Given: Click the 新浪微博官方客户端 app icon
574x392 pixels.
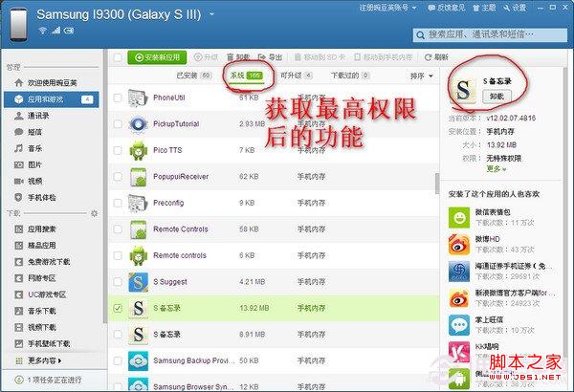Looking at the screenshot, I should [x=459, y=298].
